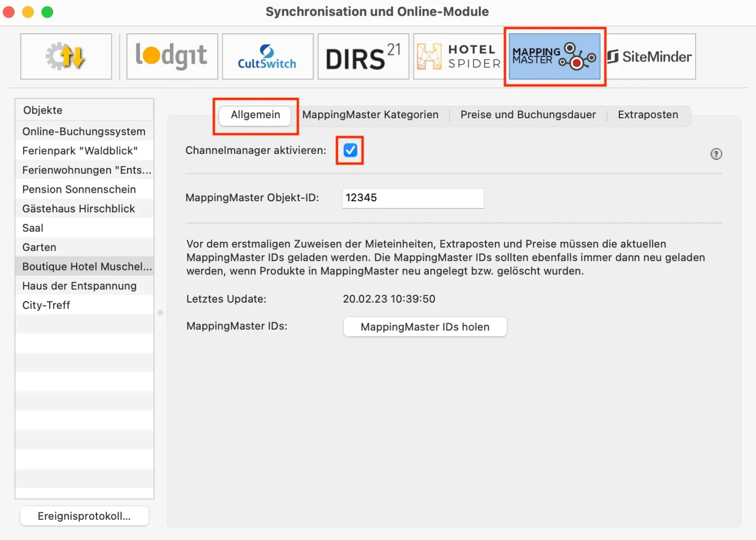Select the Hotel Spider module icon
This screenshot has height=540, width=756.
(459, 56)
